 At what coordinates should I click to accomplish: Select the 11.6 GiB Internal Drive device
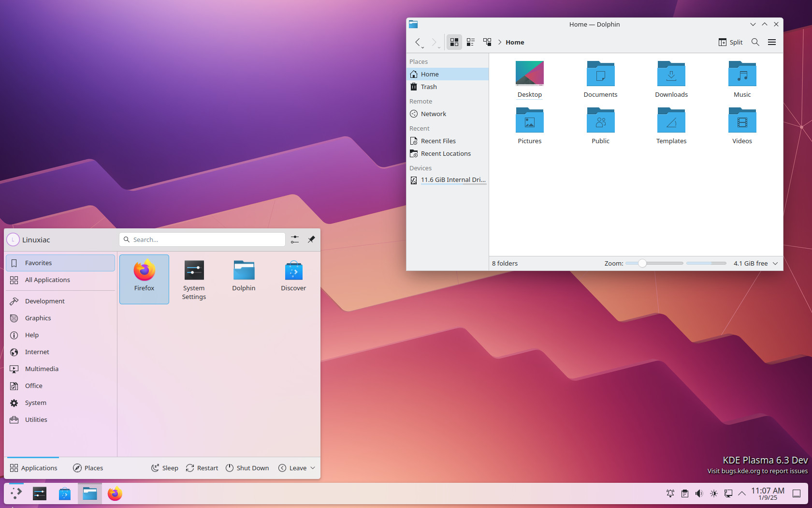(448, 180)
